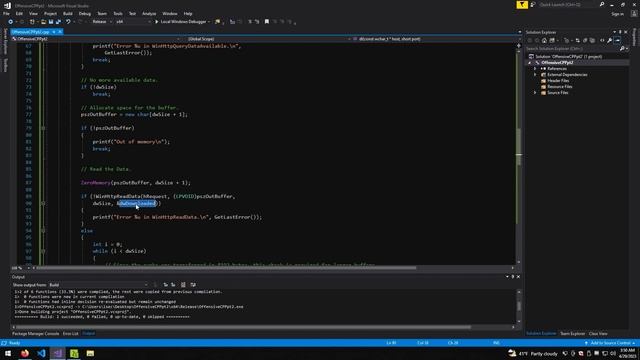The height and width of the screenshot is (360, 640).
Task: Open the project scope dropdown above the code
Action: click(96, 39)
